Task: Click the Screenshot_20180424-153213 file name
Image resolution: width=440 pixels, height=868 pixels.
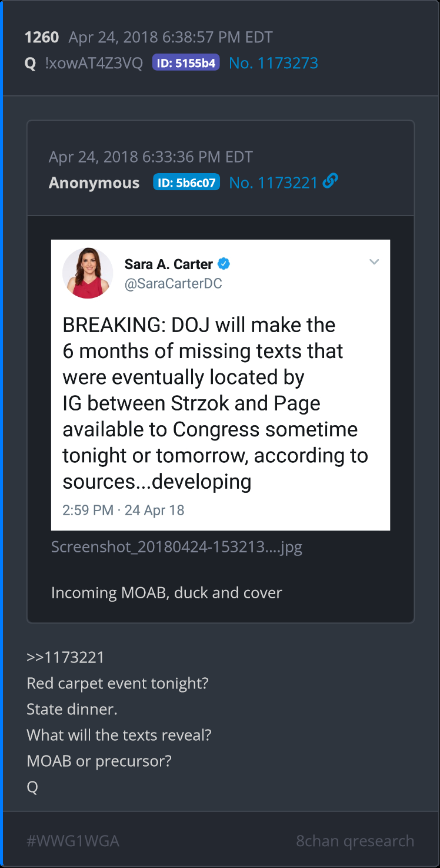Action: pos(176,547)
